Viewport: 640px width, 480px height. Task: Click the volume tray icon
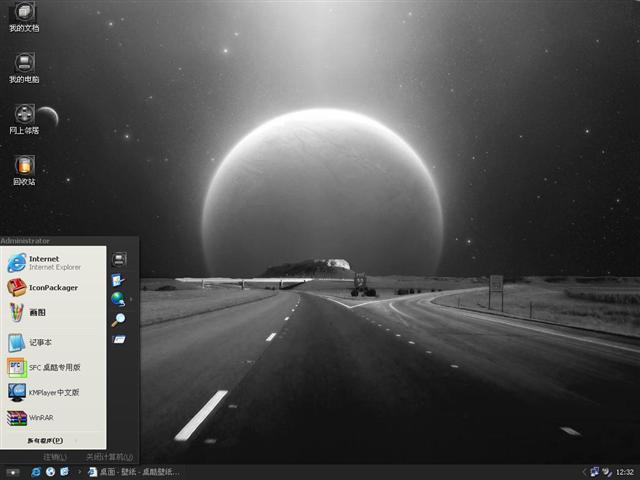point(607,472)
